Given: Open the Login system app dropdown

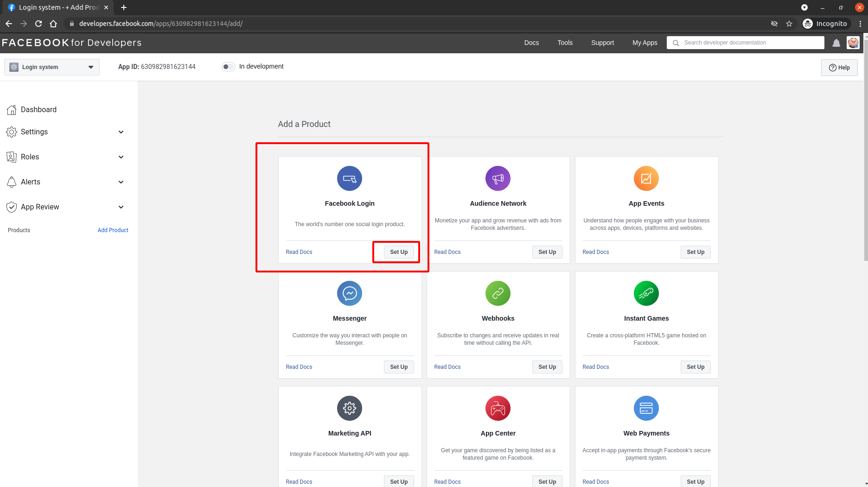Looking at the screenshot, I should click(x=52, y=67).
